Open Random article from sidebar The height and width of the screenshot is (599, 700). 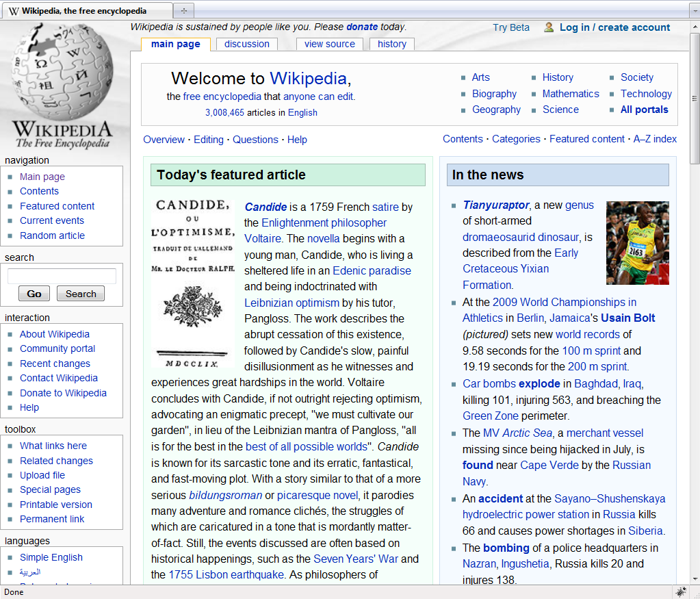pyautogui.click(x=52, y=235)
